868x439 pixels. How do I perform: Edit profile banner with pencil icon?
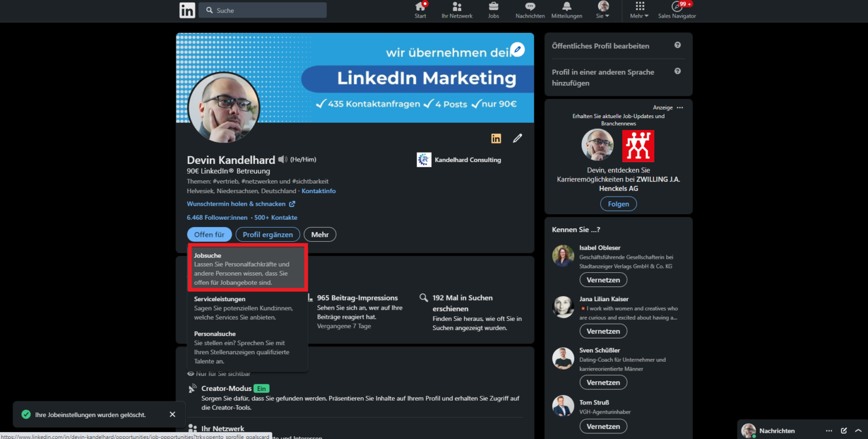(x=517, y=50)
